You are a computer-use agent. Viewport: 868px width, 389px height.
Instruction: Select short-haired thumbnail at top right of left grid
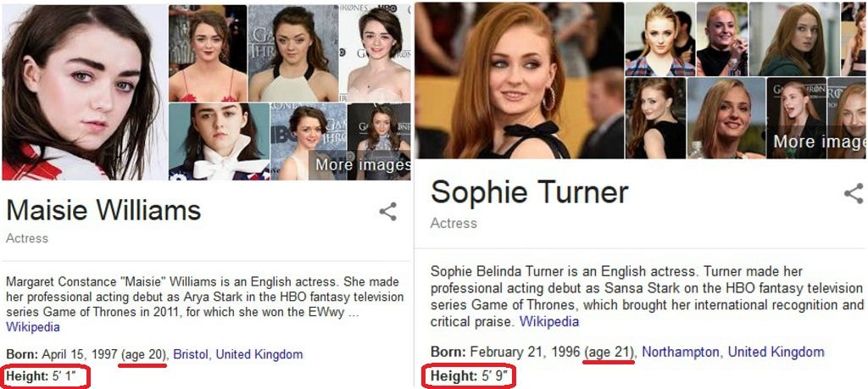click(x=375, y=53)
